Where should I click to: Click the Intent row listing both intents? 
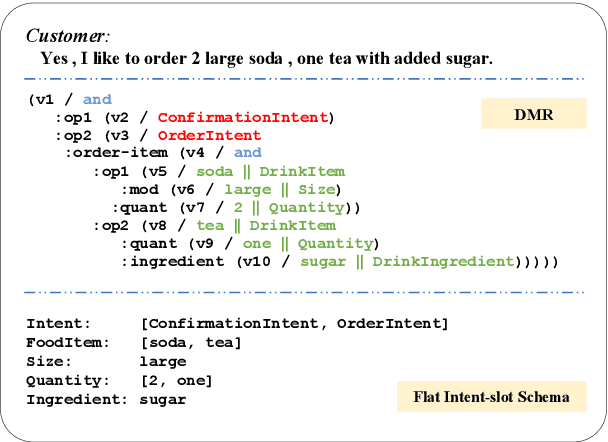(237, 323)
